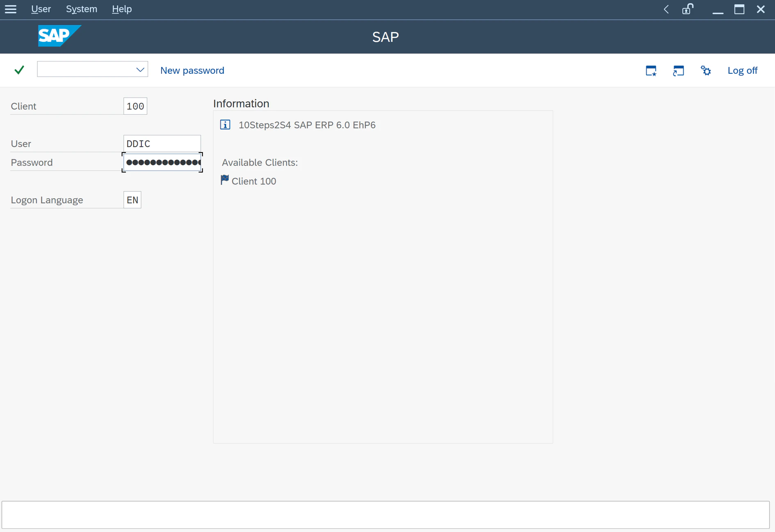
Task: Click the 'Password' label
Action: pyautogui.click(x=32, y=162)
